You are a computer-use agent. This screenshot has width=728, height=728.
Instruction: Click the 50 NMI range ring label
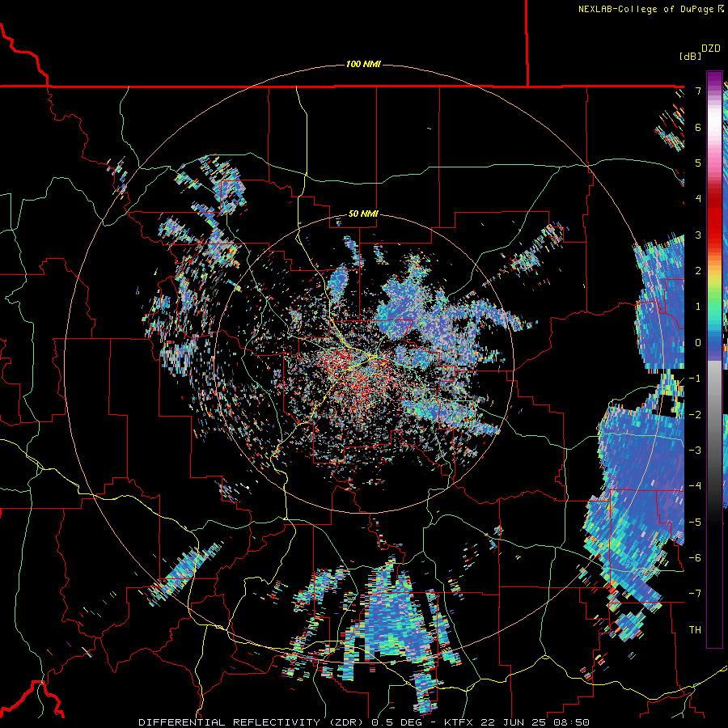pos(363,214)
